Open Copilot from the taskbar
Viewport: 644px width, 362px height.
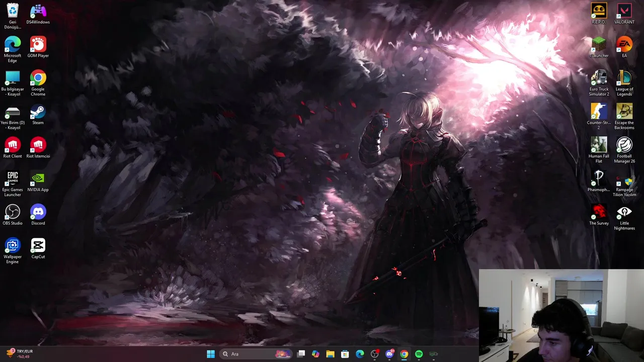pyautogui.click(x=315, y=354)
